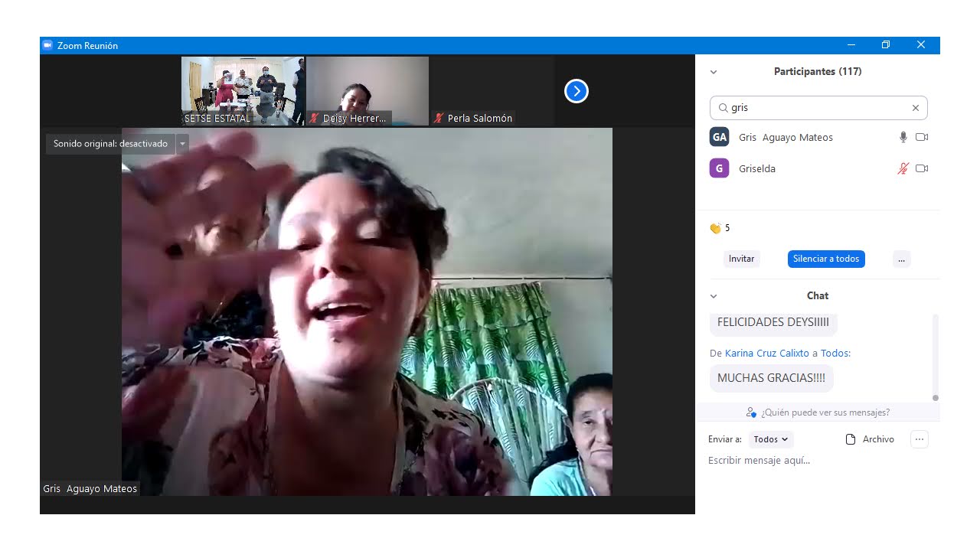This screenshot has height=551, width=980.
Task: Close the Zoom Reunión window
Action: point(921,45)
